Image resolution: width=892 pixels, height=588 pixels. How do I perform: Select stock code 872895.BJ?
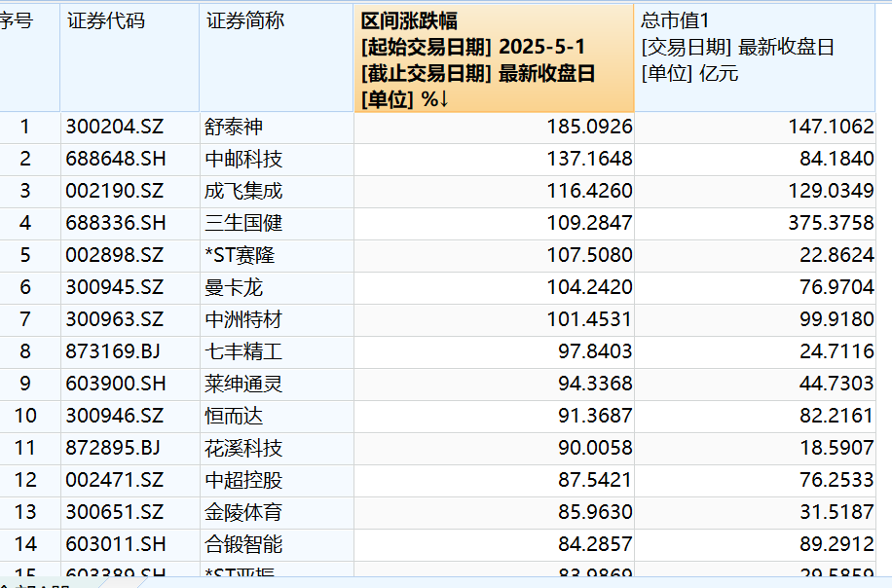tap(113, 448)
